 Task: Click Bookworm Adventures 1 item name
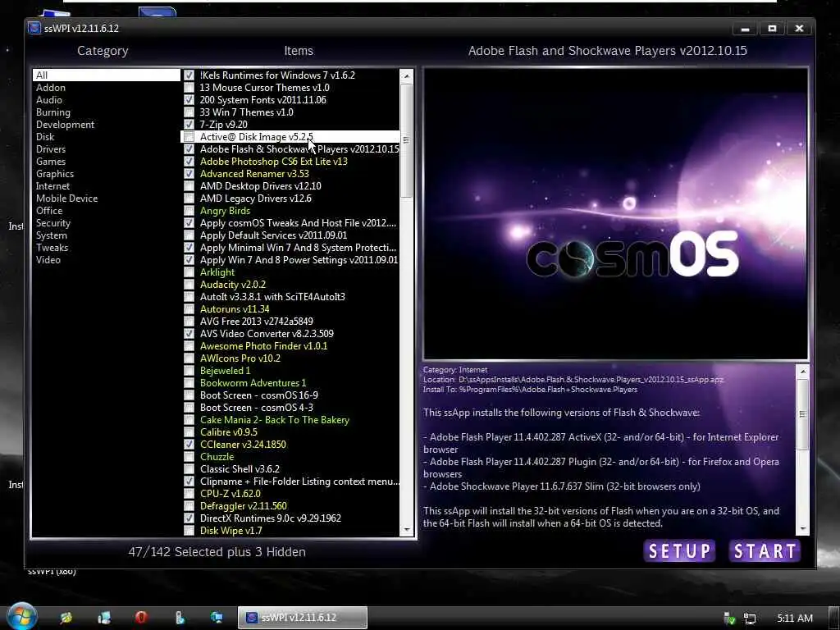click(x=253, y=383)
